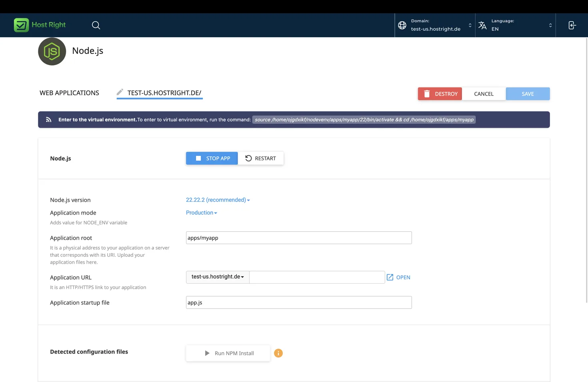Click the 'Node.js' page heading
Viewport: 588px width, 382px height.
click(88, 51)
